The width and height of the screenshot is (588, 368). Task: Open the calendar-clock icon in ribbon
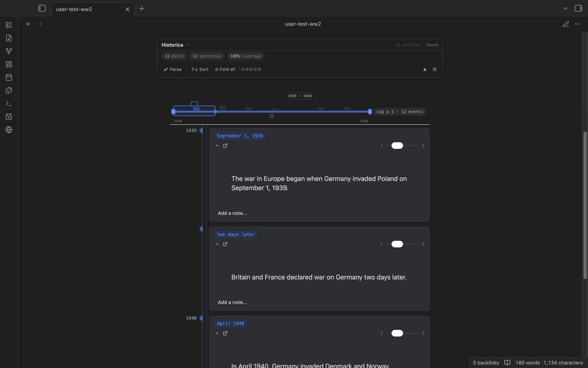(9, 117)
